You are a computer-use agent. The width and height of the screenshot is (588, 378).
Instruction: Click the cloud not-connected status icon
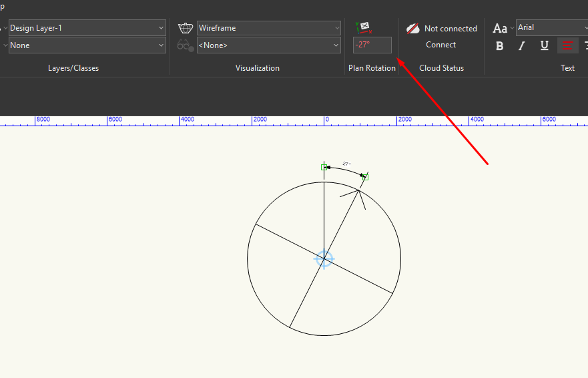[413, 29]
